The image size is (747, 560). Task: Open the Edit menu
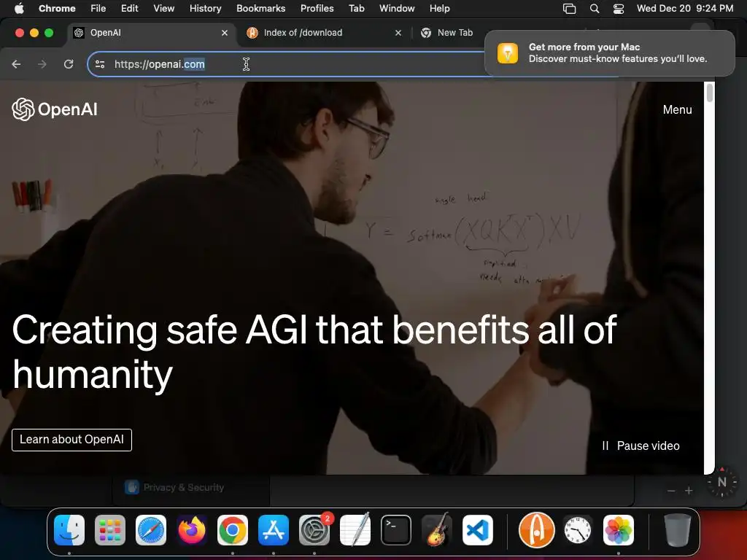click(129, 9)
